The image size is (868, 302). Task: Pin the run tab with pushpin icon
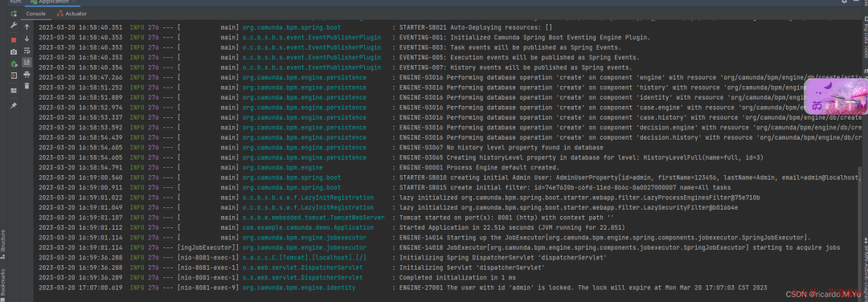tap(14, 105)
